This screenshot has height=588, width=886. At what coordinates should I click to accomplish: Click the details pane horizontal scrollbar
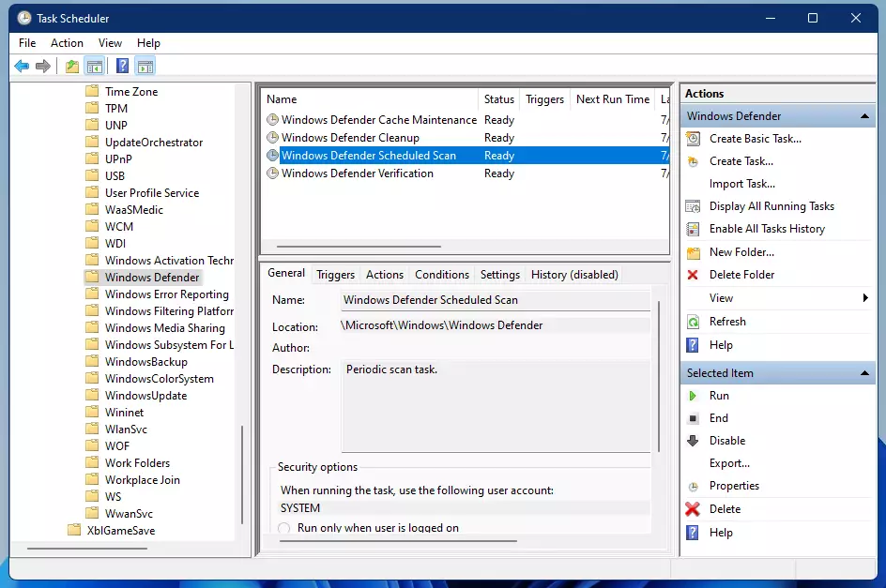coord(398,541)
